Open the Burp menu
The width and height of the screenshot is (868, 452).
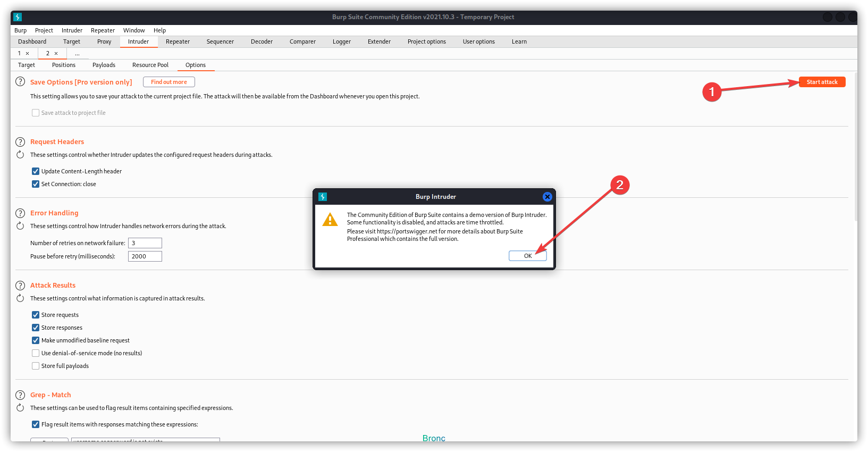[21, 30]
